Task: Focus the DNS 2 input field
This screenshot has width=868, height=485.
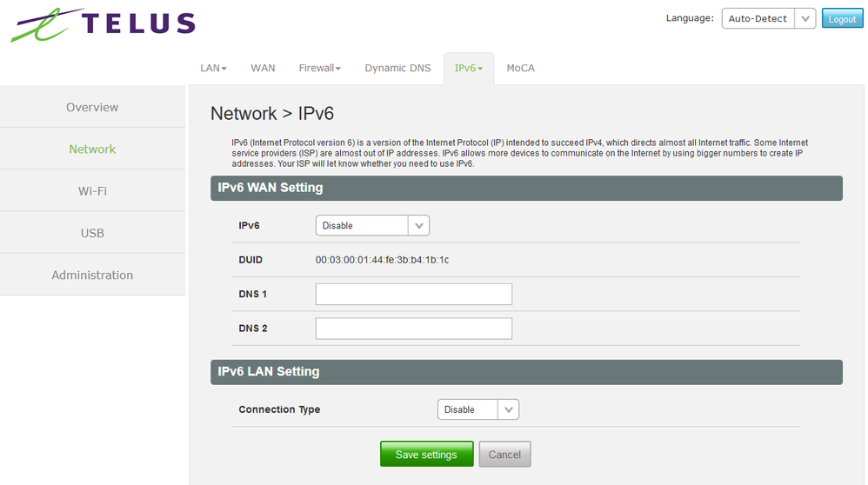Action: pyautogui.click(x=413, y=328)
